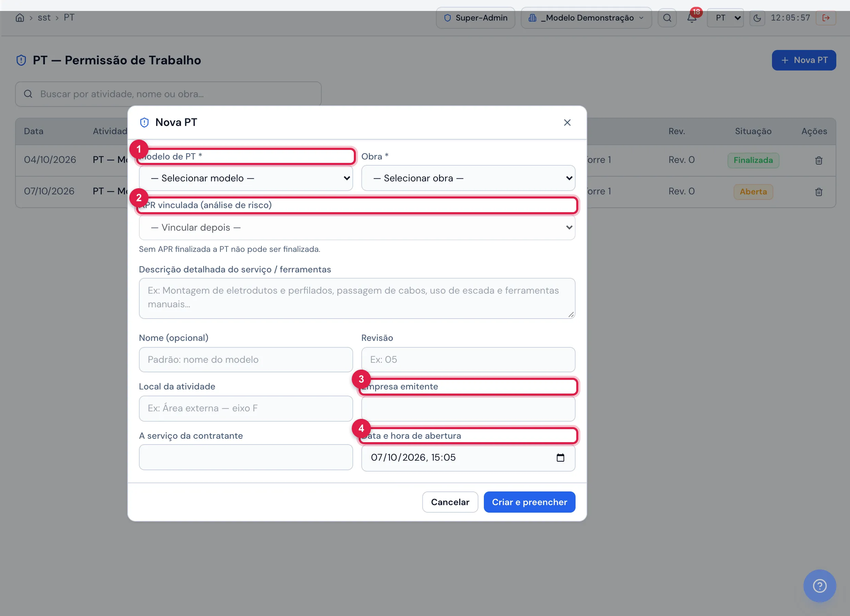This screenshot has height=616, width=850.
Task: Open notifications bell with 18 badge
Action: click(x=692, y=17)
